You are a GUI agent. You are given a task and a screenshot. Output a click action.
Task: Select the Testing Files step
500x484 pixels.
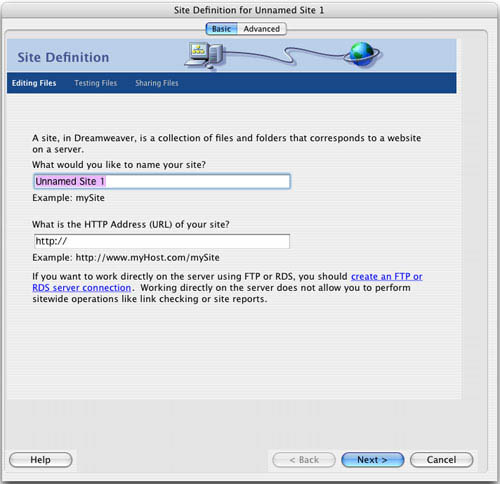(96, 83)
